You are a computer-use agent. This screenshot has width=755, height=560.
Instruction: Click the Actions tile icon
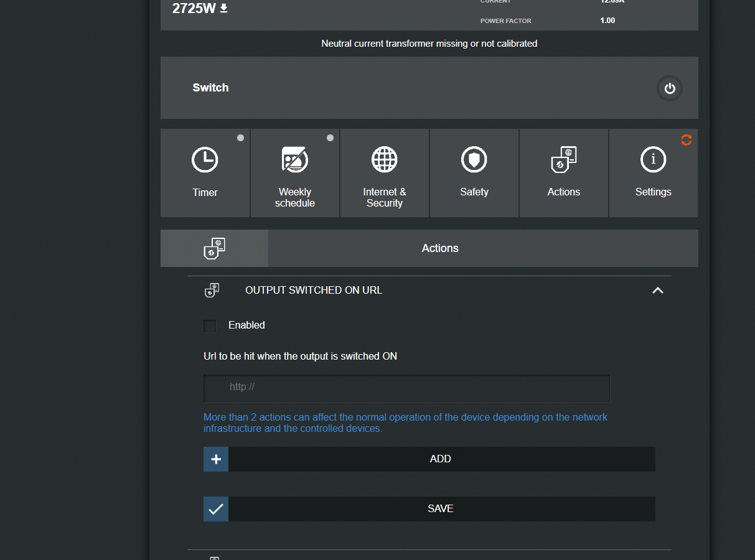563,160
